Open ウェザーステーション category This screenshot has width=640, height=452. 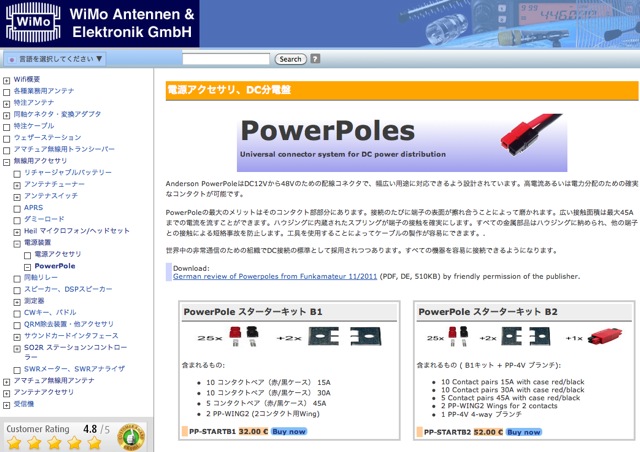coord(47,137)
